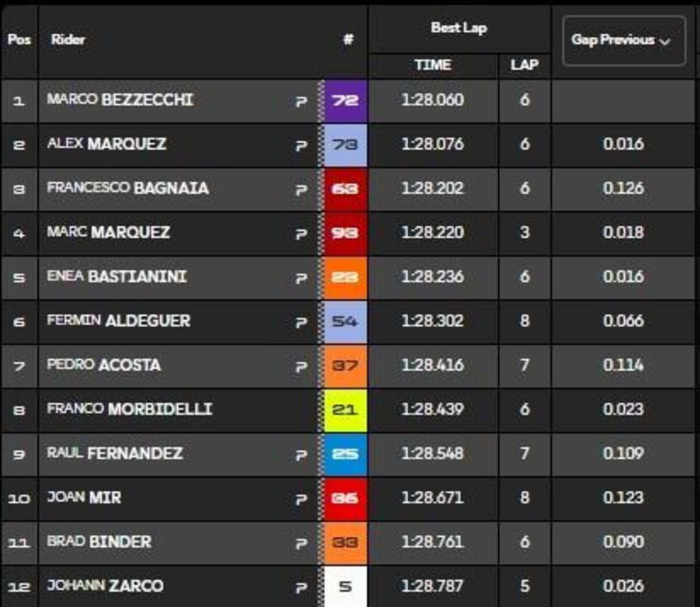Viewport: 700px width, 607px height.
Task: Open rider Franco Morbidelli's name link
Action: click(x=129, y=409)
